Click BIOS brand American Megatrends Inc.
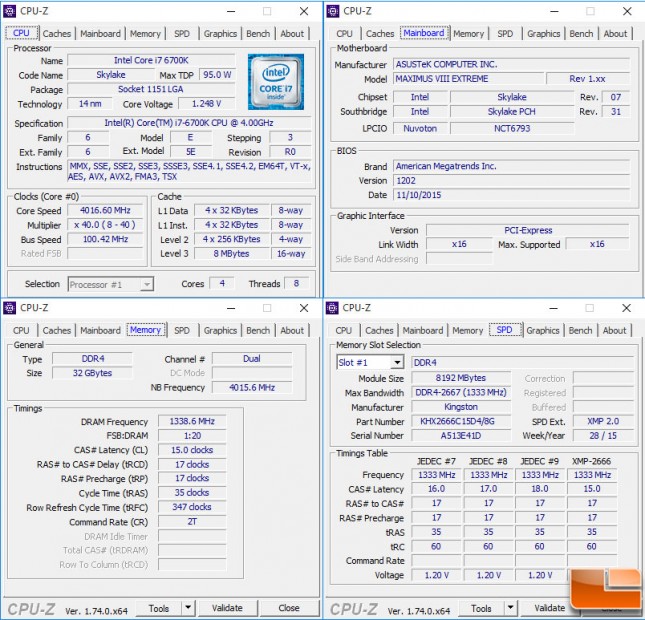Screen dimensions: 645x620 511,166
